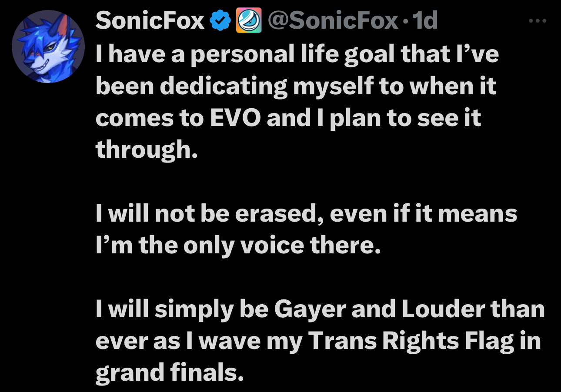
Task: Click the SonicFox display name
Action: pyautogui.click(x=150, y=20)
